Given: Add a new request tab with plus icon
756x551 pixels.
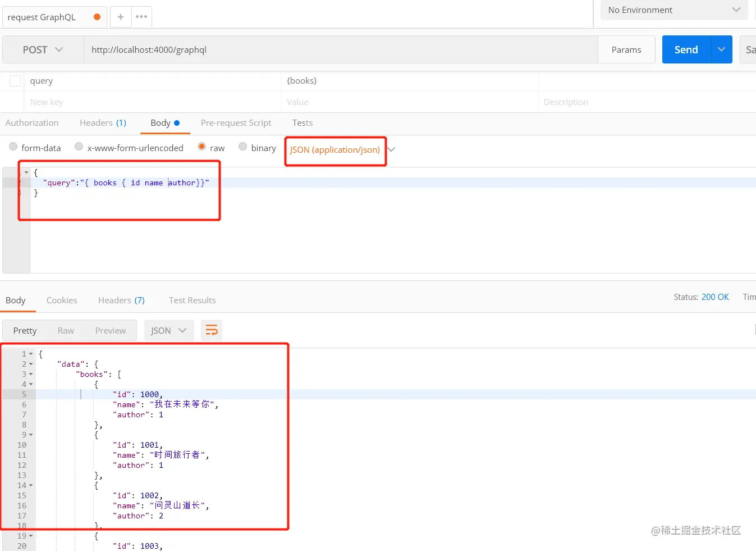Looking at the screenshot, I should pyautogui.click(x=121, y=17).
